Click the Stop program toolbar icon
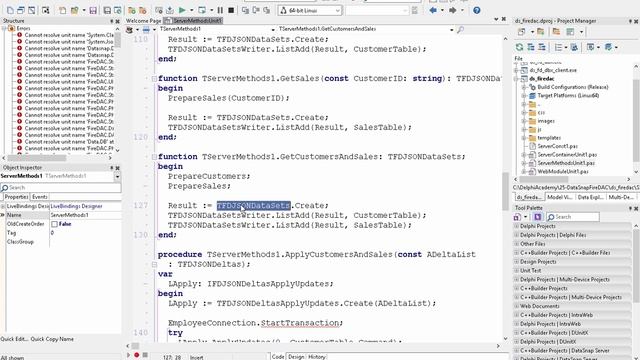 tap(231, 10)
